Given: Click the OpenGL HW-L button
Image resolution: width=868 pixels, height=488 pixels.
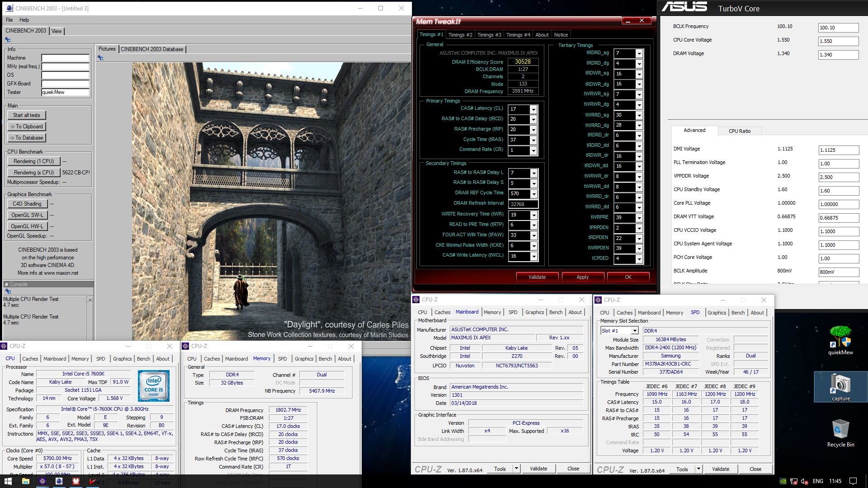Looking at the screenshot, I should (x=27, y=226).
